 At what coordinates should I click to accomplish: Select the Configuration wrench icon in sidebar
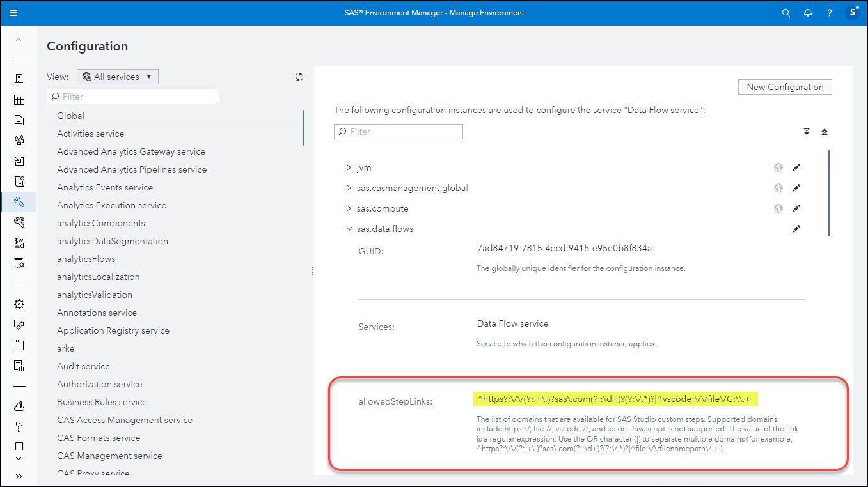point(19,201)
